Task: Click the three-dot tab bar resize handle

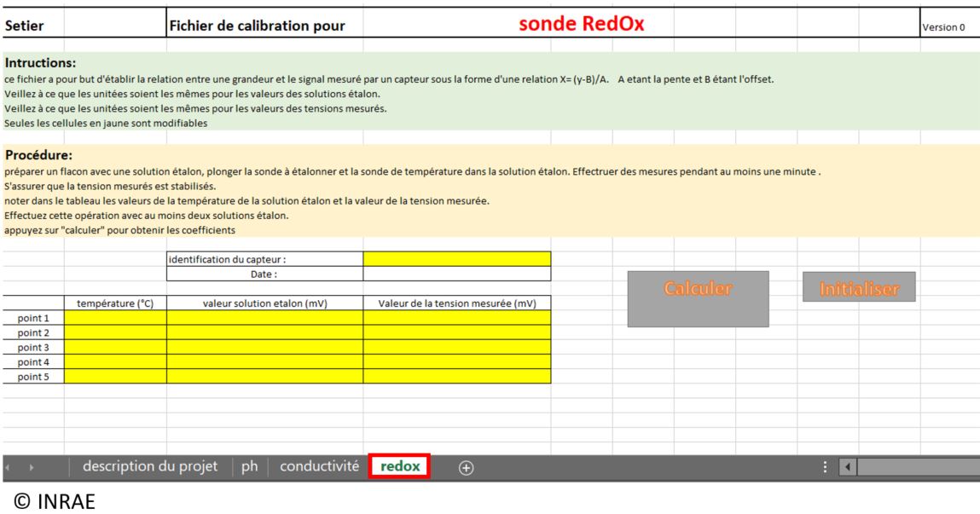Action: tap(824, 467)
